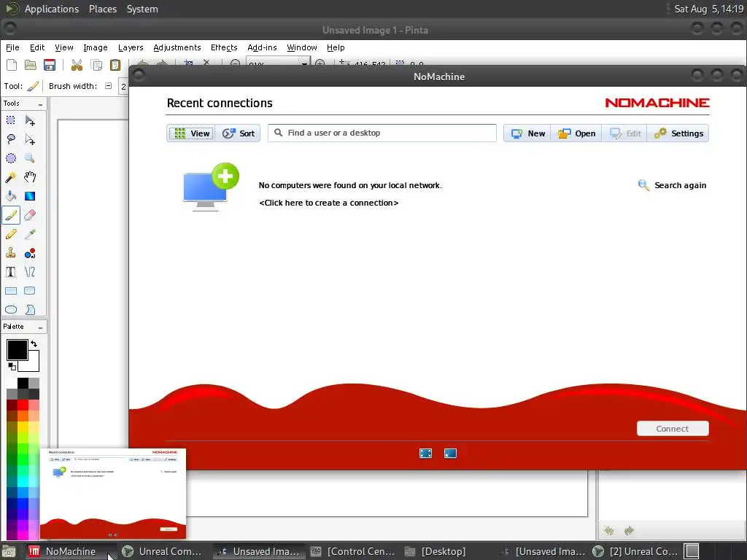The width and height of the screenshot is (747, 560).
Task: Select the Move Selection tool
Action: (x=29, y=139)
